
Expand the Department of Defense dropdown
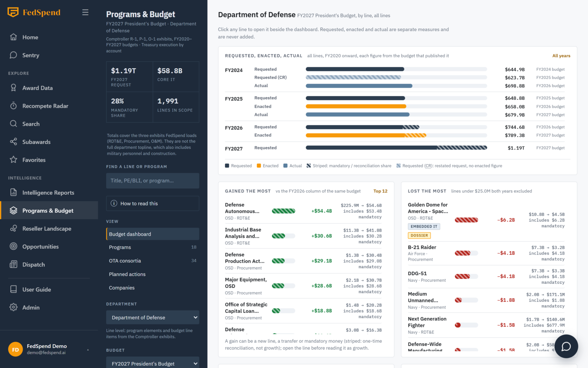pyautogui.click(x=153, y=317)
